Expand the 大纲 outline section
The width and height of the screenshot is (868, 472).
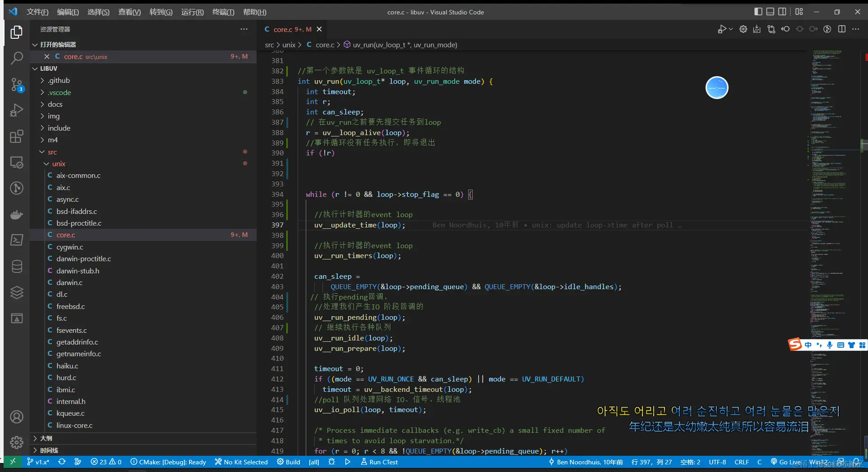point(46,438)
